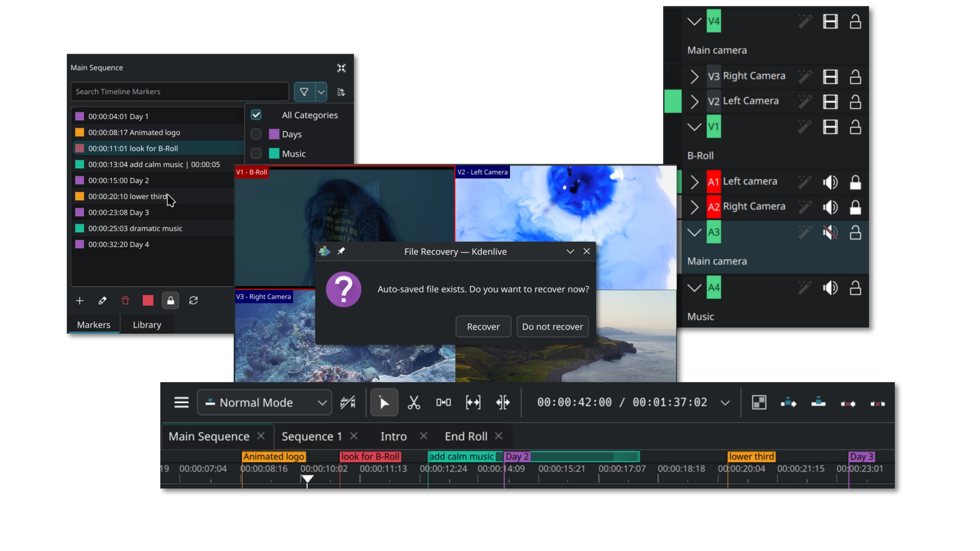Check the Days category checkbox
The image size is (980, 551).
coord(256,134)
